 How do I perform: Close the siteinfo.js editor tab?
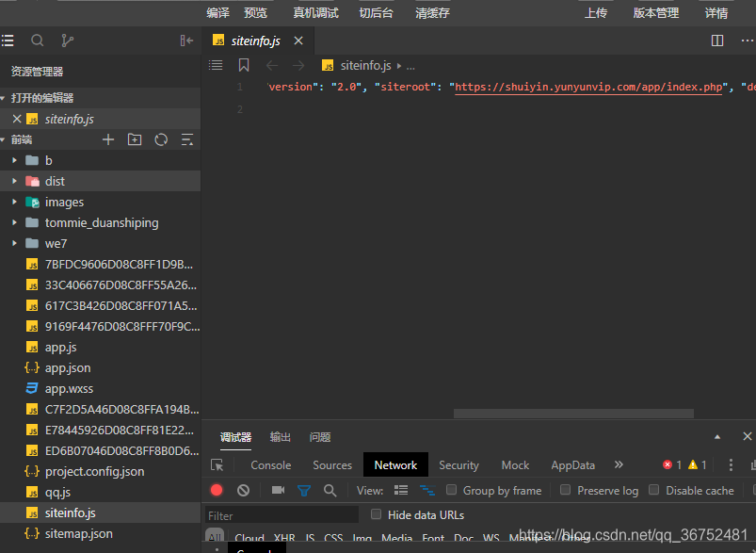tap(298, 41)
